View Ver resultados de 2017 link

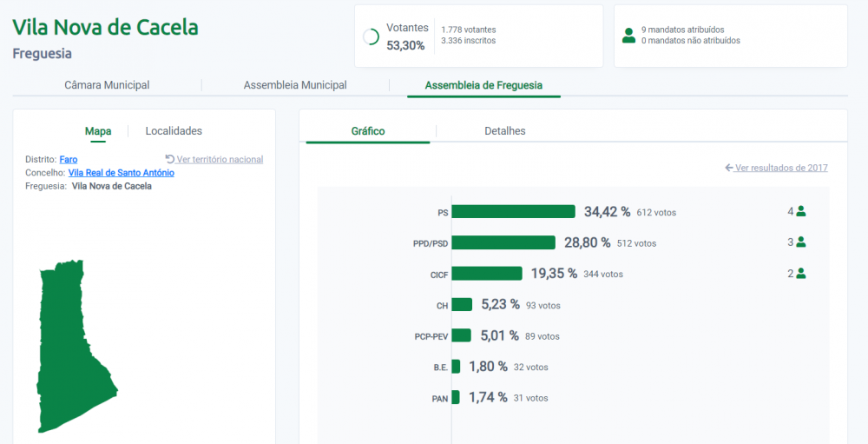point(781,168)
